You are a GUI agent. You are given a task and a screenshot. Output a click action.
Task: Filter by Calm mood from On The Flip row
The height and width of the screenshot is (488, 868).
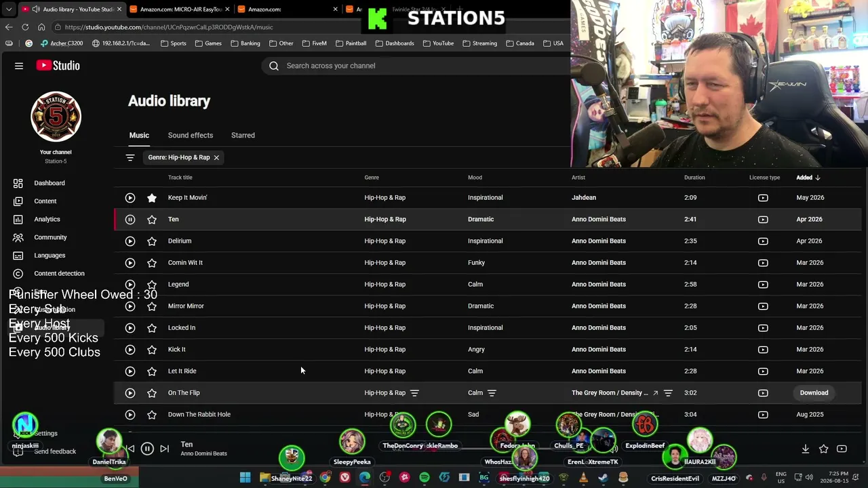[492, 393]
